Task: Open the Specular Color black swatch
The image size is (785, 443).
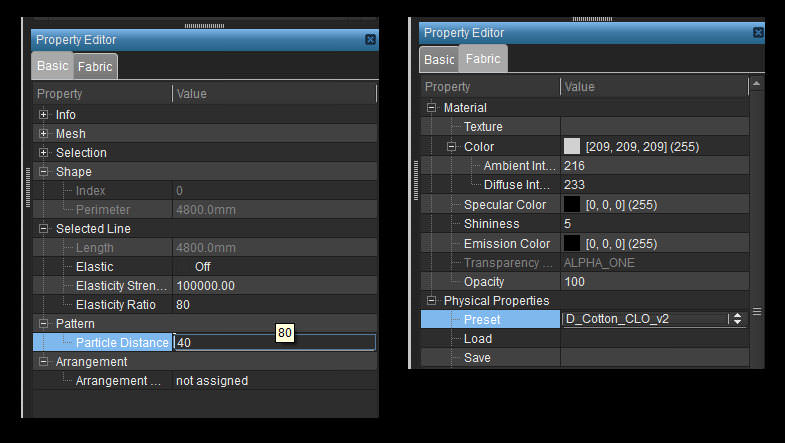Action: pos(572,204)
